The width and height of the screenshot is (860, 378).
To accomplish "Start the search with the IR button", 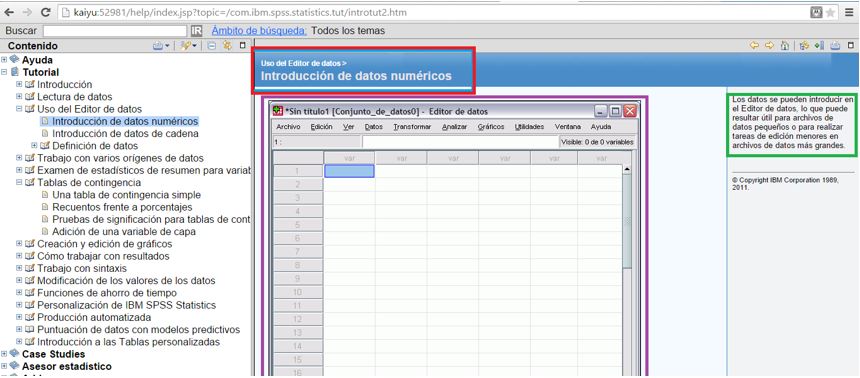I will 196,31.
